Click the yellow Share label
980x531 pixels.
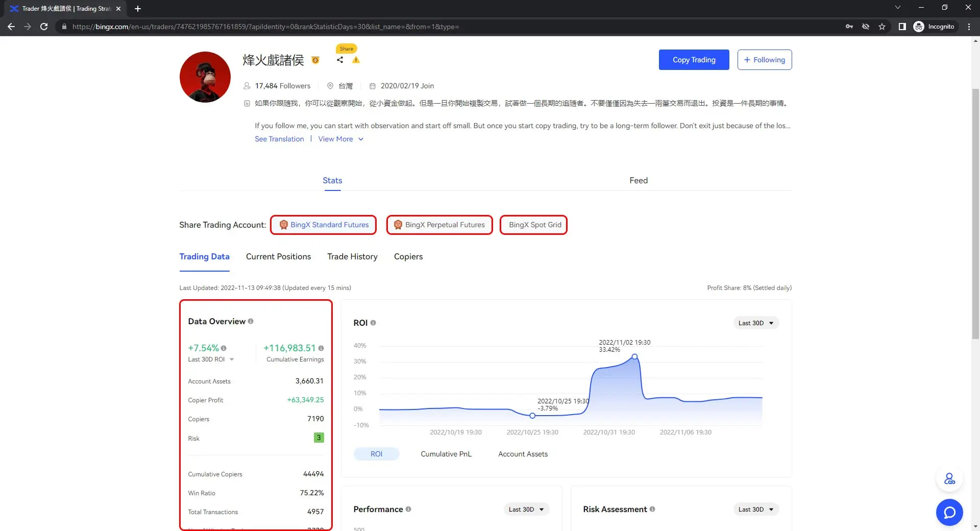[x=347, y=49]
